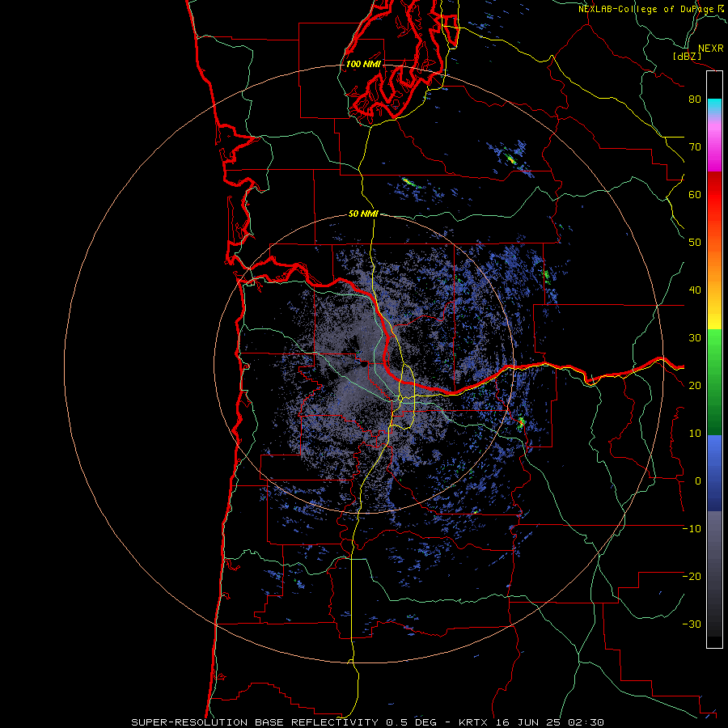This screenshot has height=728, width=728.
Task: Click the 100 NMI range ring label
Action: pos(363,64)
